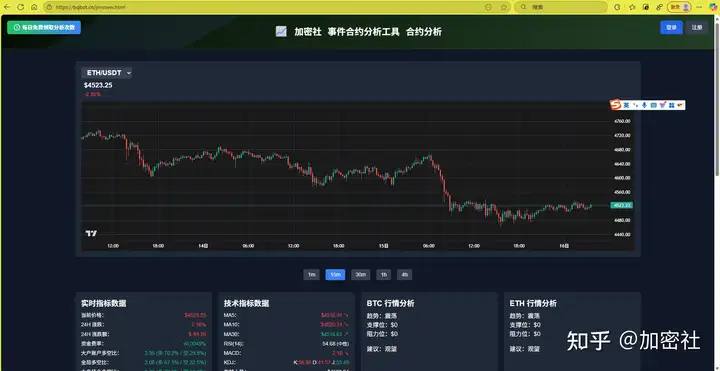The image size is (720, 371).
Task: Click the MACD row label
Action: click(x=233, y=353)
